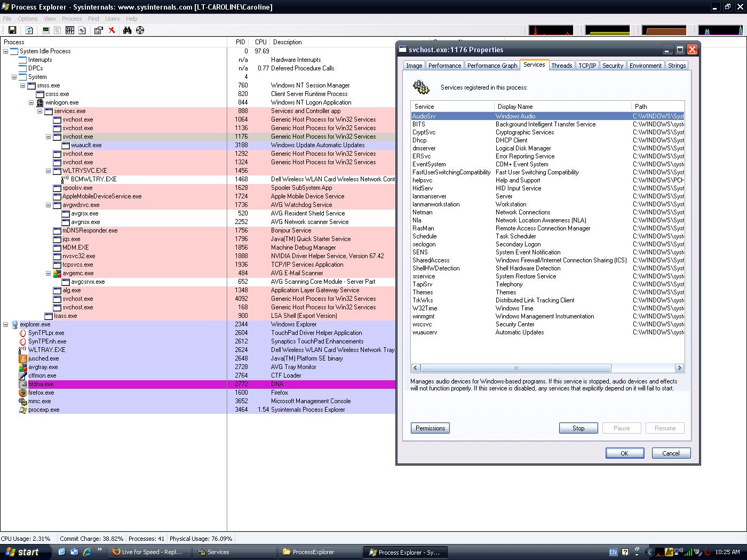Open the Start menu
The image size is (747, 560).
pyautogui.click(x=26, y=552)
